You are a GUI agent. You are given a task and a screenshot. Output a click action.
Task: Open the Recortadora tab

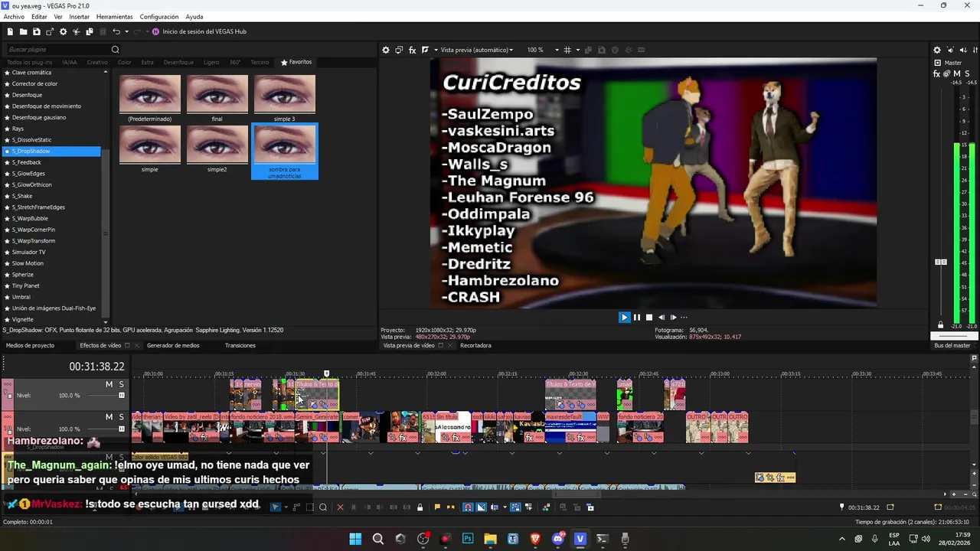[475, 345]
